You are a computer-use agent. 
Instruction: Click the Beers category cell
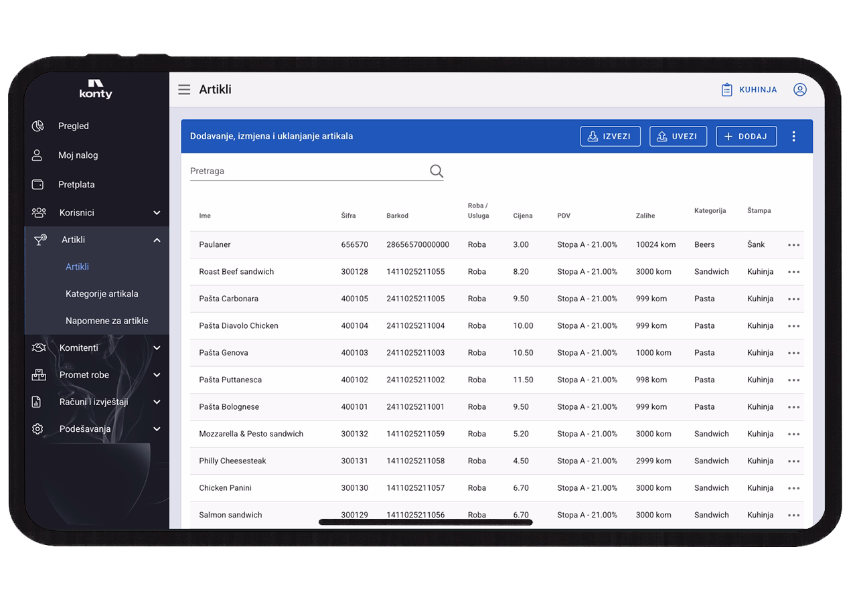click(704, 245)
